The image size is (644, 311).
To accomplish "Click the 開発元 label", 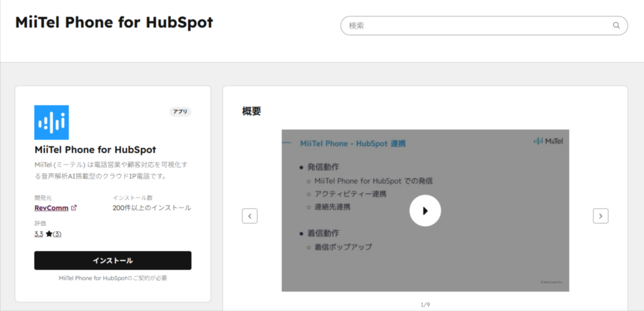I will (43, 198).
